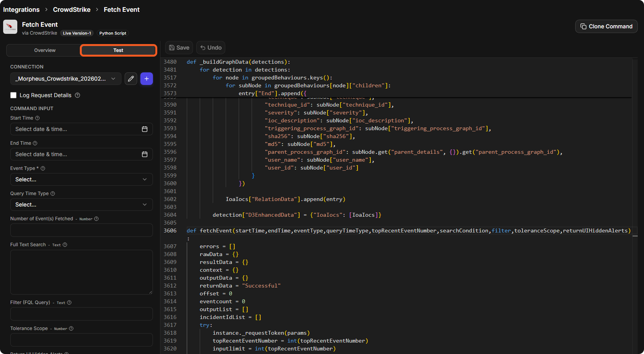Click the Save button
The height and width of the screenshot is (354, 644).
[x=179, y=48]
